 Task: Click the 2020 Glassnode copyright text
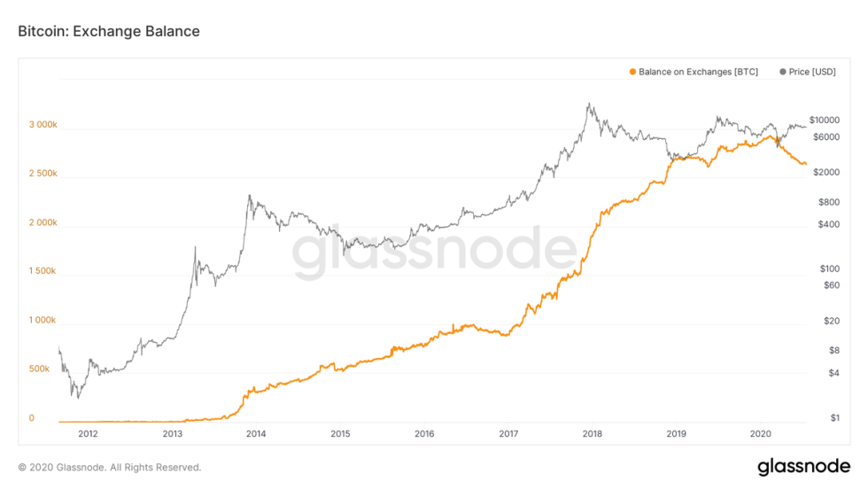pos(110,467)
